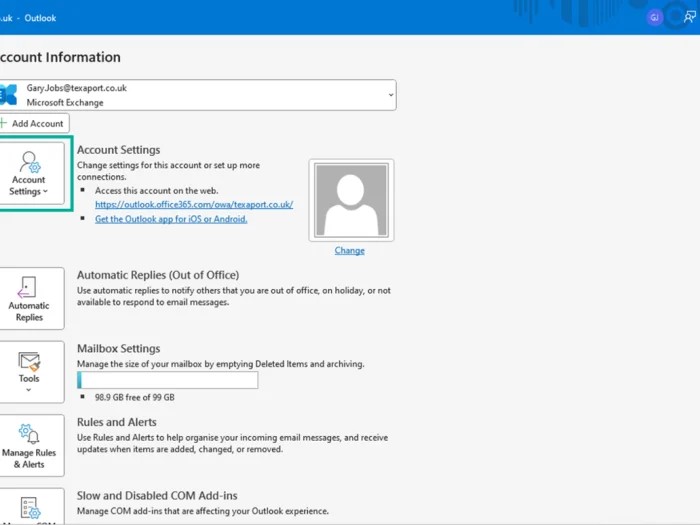Click the 'Automatic Replies (Out of Office)' heading
Viewport: 700px width, 525px height.
pyautogui.click(x=158, y=275)
